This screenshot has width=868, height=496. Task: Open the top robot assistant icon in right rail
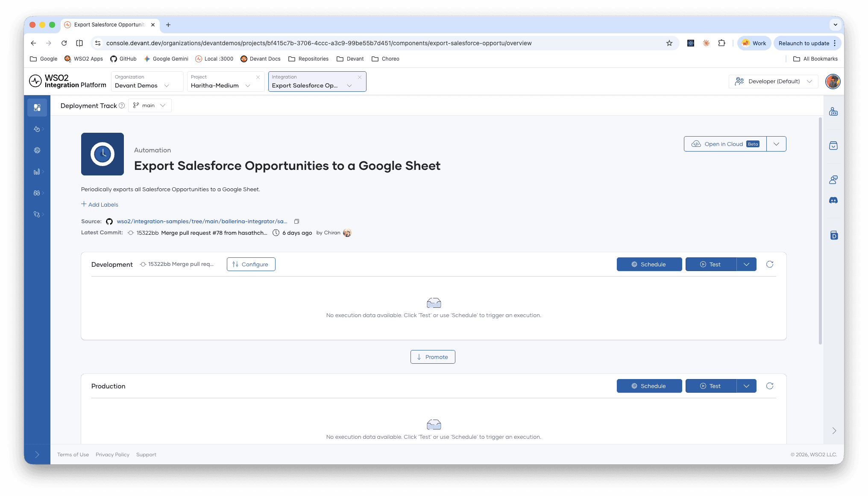(x=833, y=112)
